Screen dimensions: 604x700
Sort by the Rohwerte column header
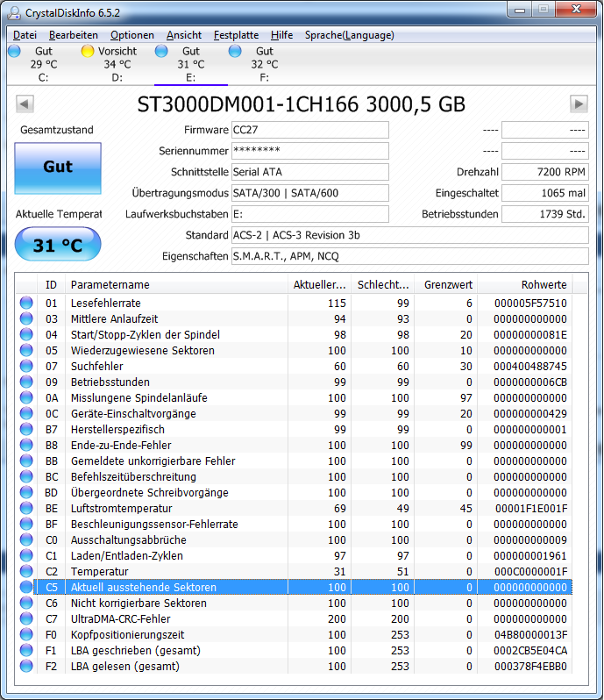pyautogui.click(x=525, y=285)
